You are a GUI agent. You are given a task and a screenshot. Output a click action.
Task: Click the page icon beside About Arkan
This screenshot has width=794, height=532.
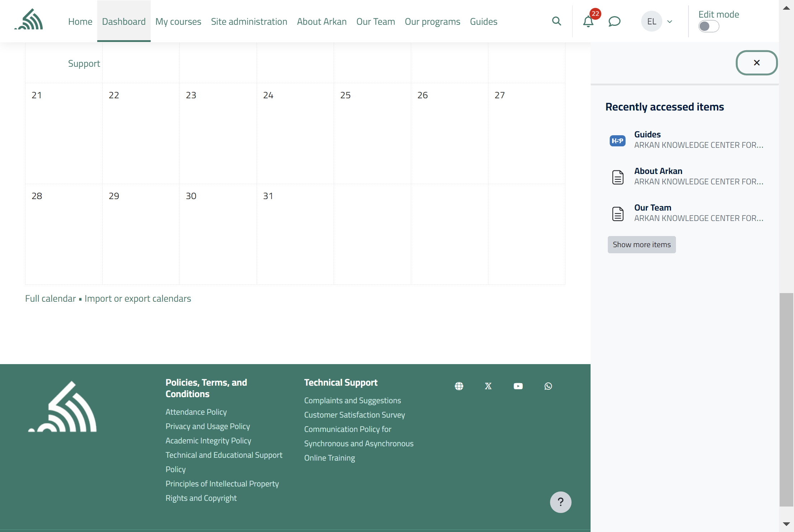(x=617, y=177)
